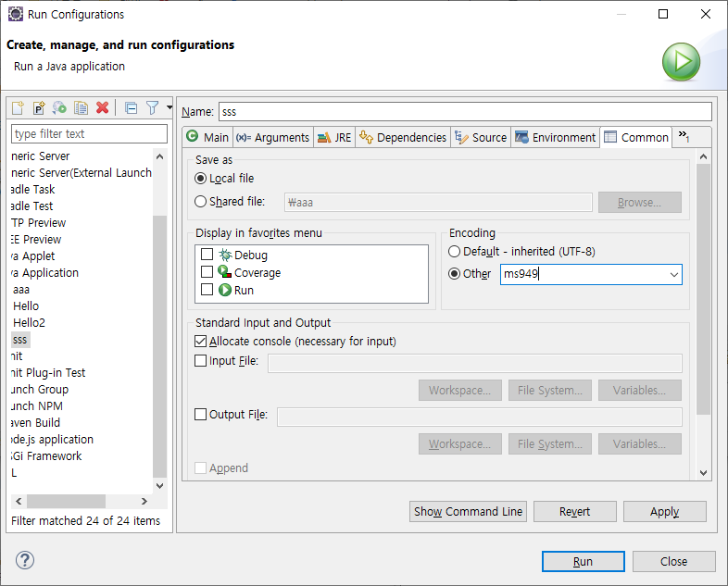Image resolution: width=728 pixels, height=586 pixels.
Task: Select JUnit Plug-in Test in the tree
Action: click(x=48, y=372)
